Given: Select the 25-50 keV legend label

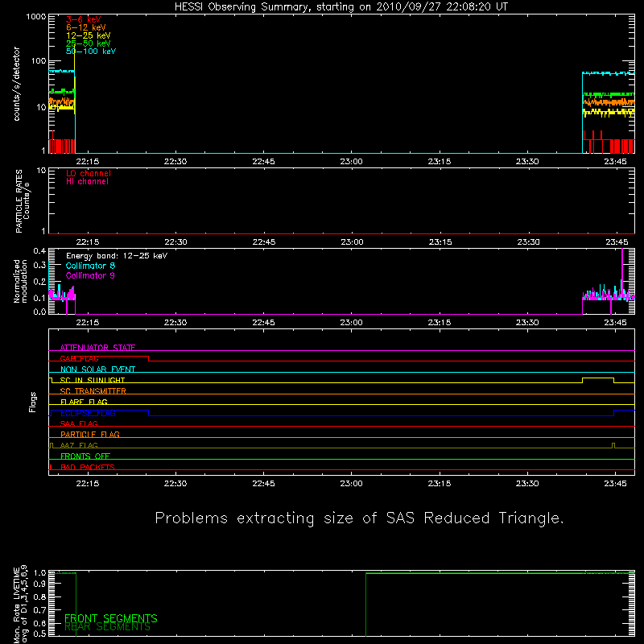Looking at the screenshot, I should point(88,43).
